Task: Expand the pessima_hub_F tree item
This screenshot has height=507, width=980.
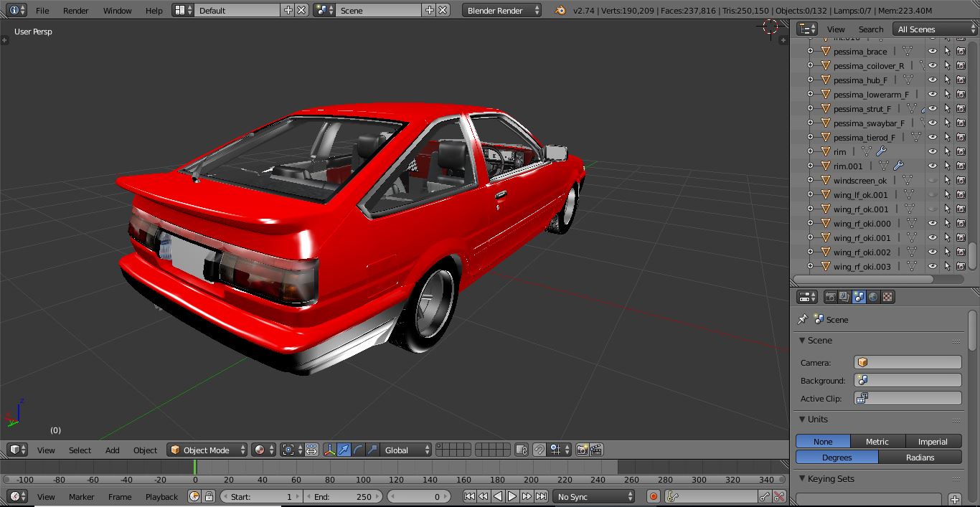Action: point(811,80)
